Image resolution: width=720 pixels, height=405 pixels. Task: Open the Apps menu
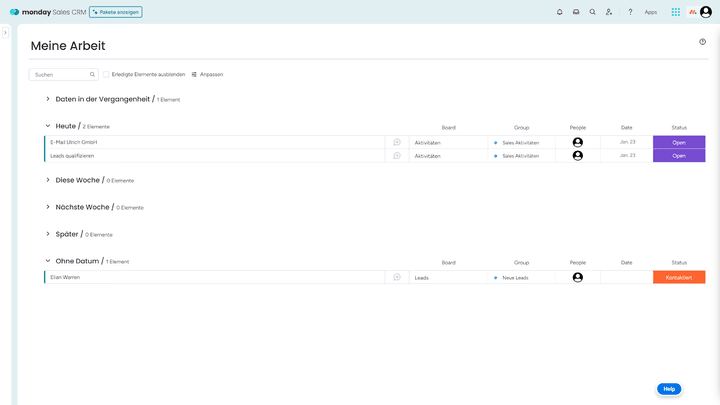click(x=651, y=12)
